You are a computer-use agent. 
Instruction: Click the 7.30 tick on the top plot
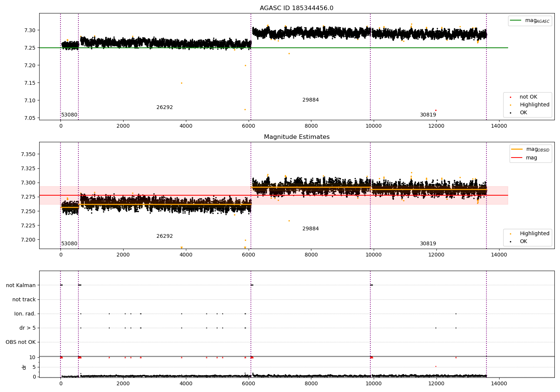[30, 30]
